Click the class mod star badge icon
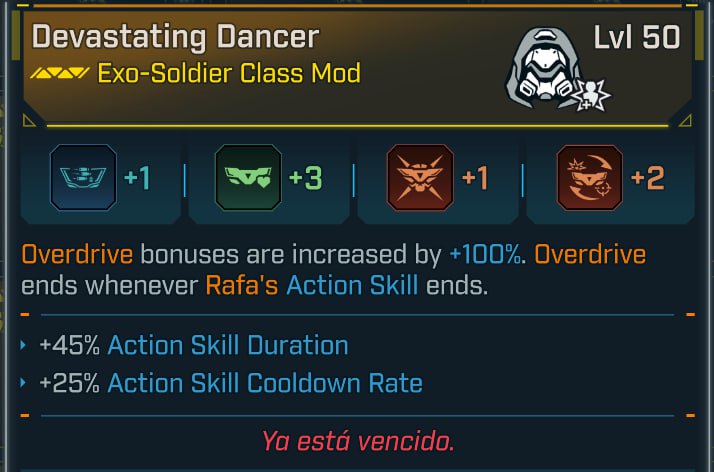The image size is (714, 472). tap(591, 95)
